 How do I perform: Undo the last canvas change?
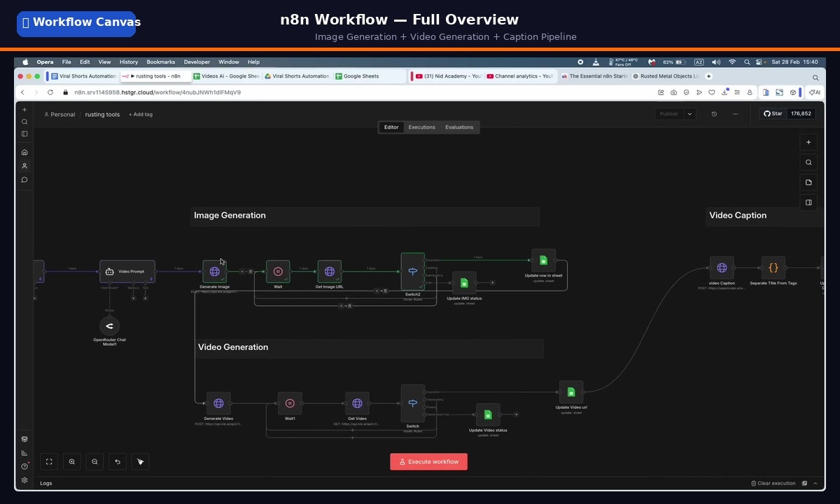[117, 461]
